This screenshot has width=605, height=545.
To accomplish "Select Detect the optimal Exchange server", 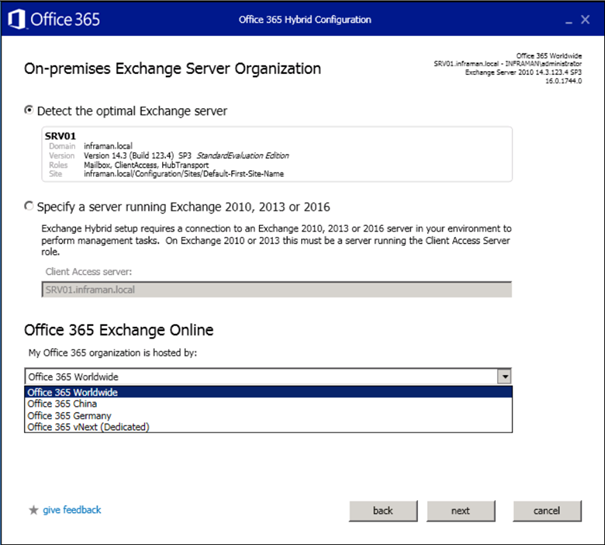I will [x=29, y=110].
